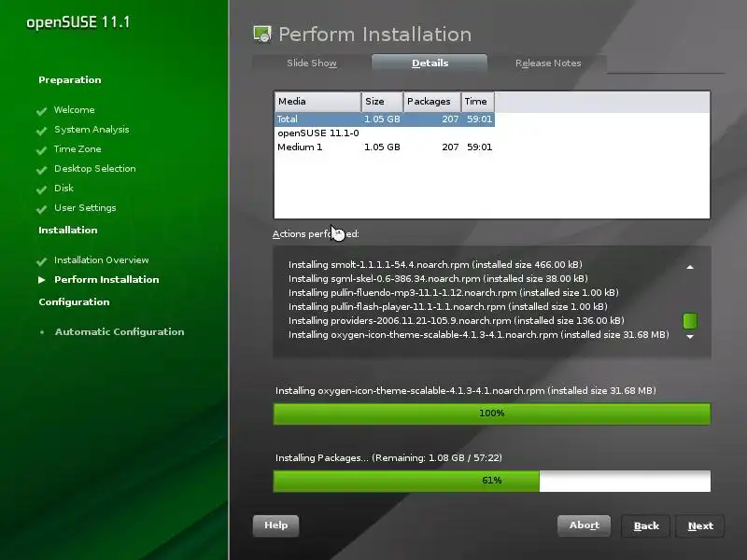
Task: Click the bullet beside Automatic Configuration
Action: [42, 332]
